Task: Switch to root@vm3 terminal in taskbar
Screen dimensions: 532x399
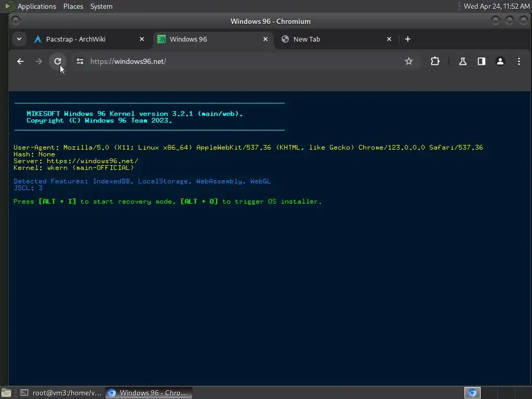Action: pyautogui.click(x=61, y=393)
